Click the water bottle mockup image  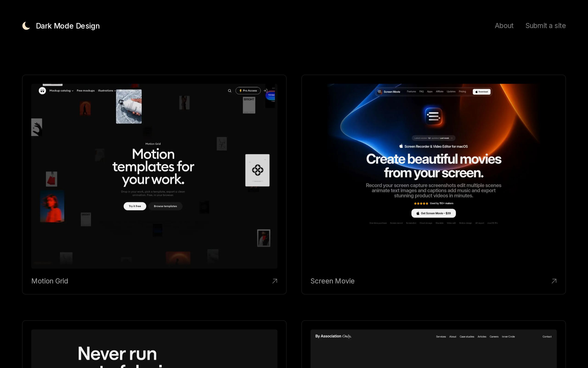click(129, 106)
